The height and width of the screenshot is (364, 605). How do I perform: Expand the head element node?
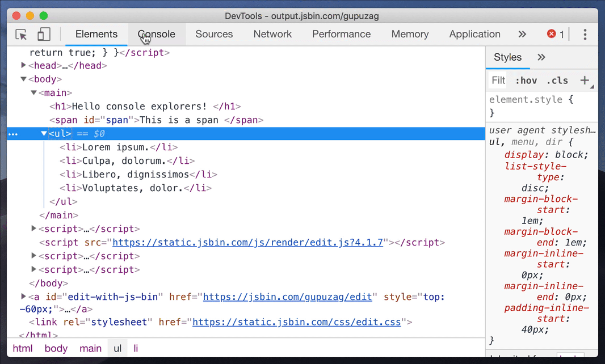click(x=23, y=65)
